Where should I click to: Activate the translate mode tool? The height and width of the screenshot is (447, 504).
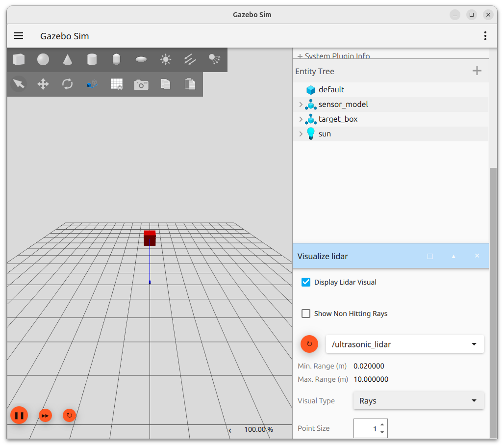[x=43, y=84]
